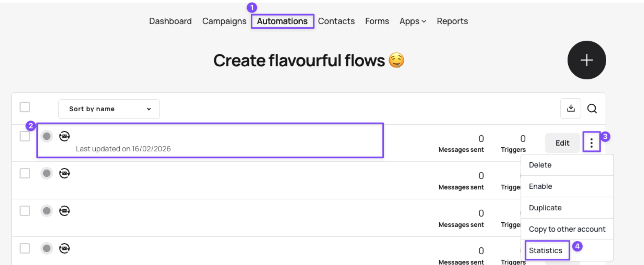This screenshot has width=644, height=265.
Task: Expand the Apps menu in navigation
Action: tap(413, 21)
